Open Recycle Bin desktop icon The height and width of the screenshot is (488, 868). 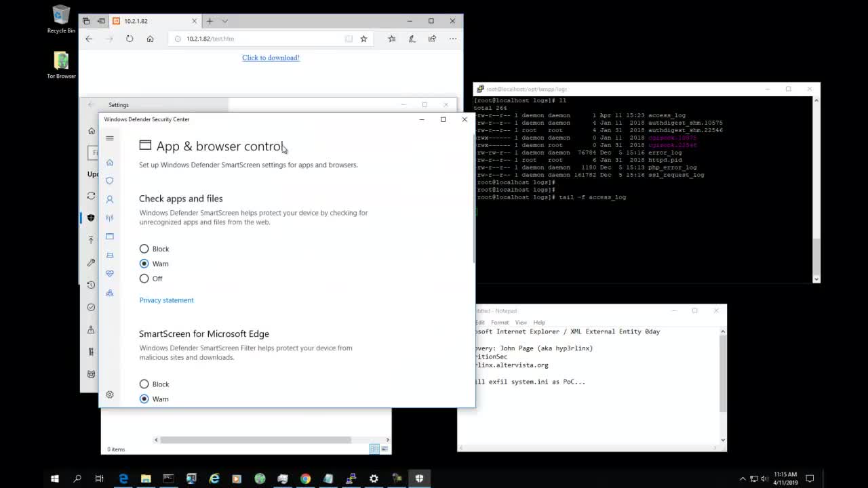[61, 19]
